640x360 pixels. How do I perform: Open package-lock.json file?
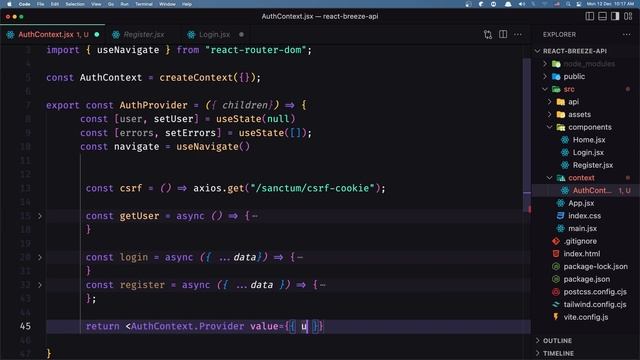596,266
